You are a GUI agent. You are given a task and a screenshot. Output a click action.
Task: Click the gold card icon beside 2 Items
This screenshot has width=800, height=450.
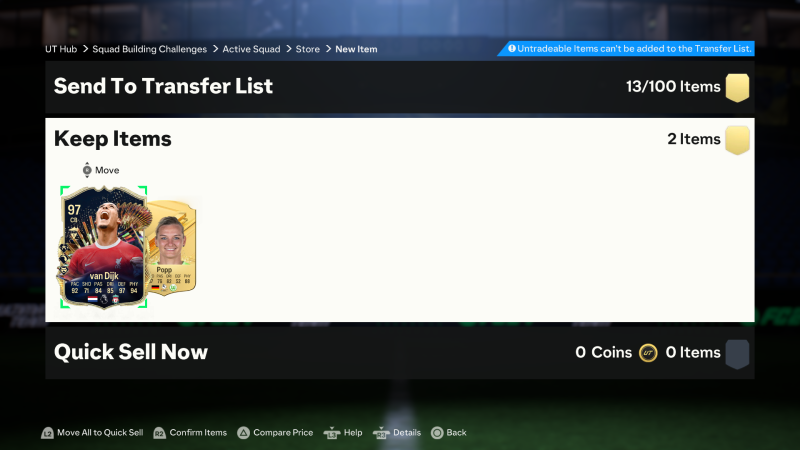coord(737,140)
